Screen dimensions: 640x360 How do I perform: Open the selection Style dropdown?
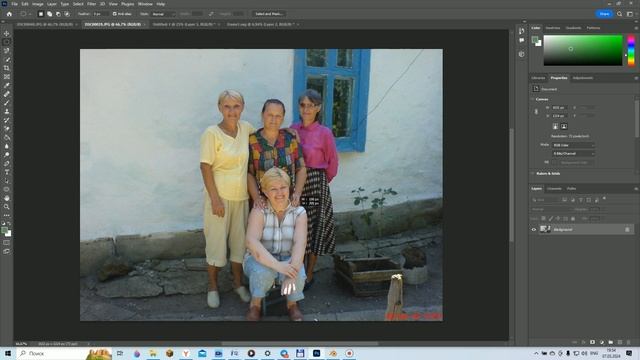tap(163, 14)
